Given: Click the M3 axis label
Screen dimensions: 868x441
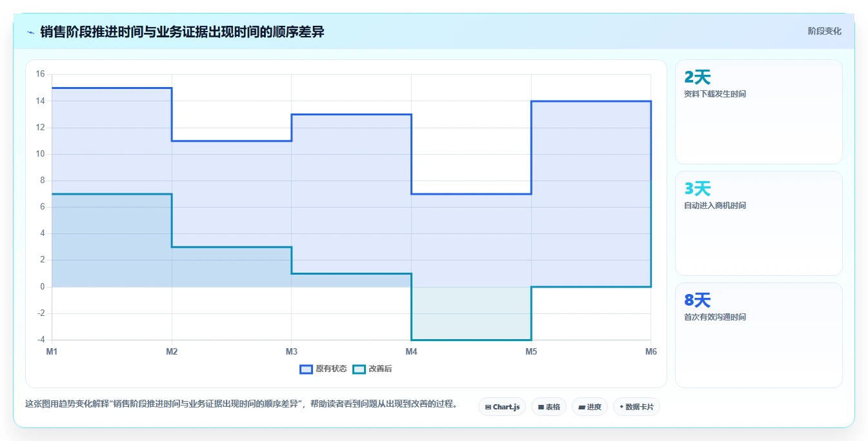Looking at the screenshot, I should coord(292,351).
